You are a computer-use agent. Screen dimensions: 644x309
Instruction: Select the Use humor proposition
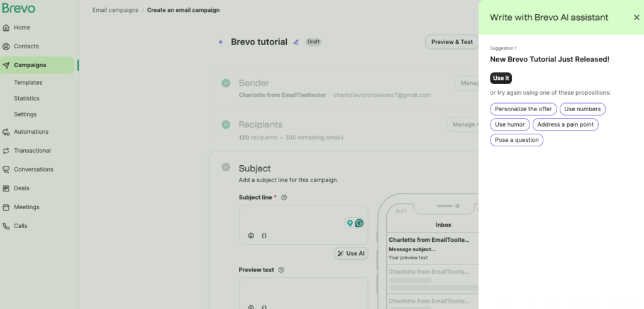click(509, 124)
